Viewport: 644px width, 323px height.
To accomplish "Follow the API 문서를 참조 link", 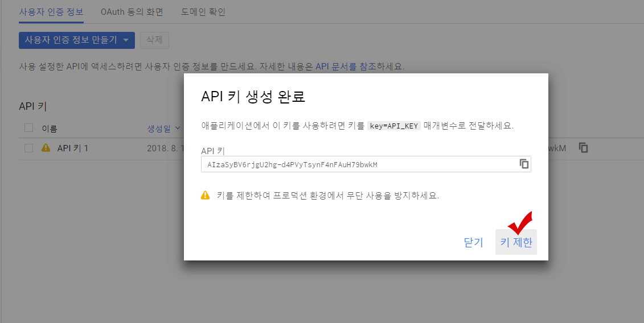I will tap(346, 67).
